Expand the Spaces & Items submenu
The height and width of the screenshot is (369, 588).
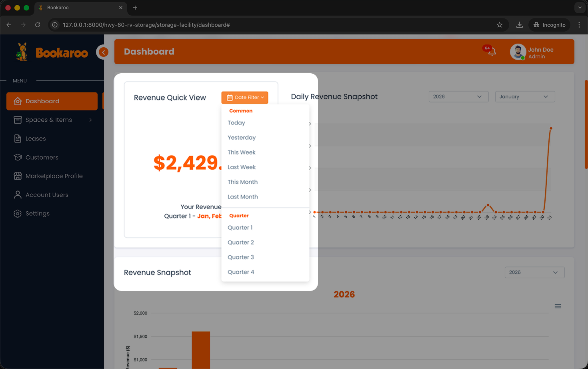[90, 120]
